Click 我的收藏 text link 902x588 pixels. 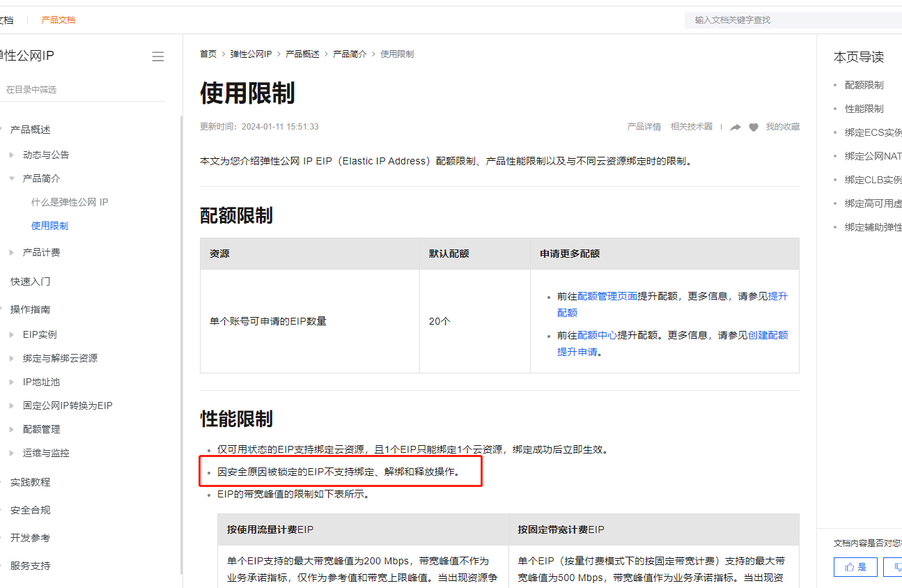pyautogui.click(x=783, y=127)
